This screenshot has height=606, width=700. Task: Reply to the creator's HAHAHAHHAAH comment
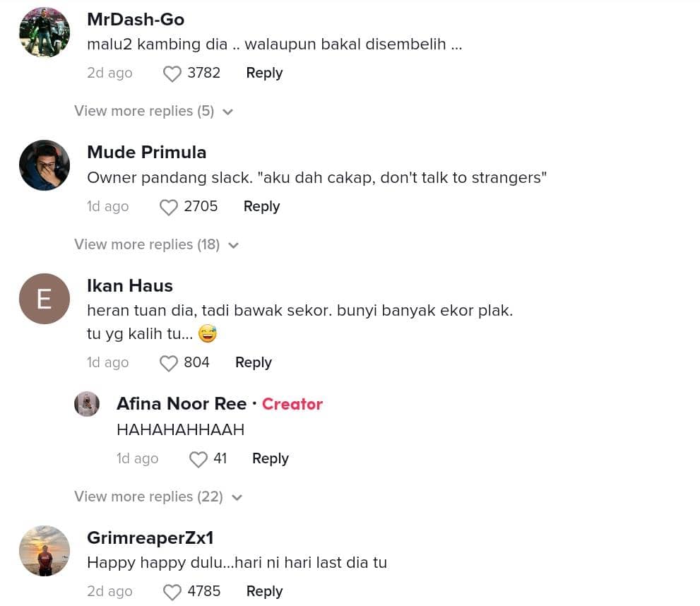click(270, 459)
